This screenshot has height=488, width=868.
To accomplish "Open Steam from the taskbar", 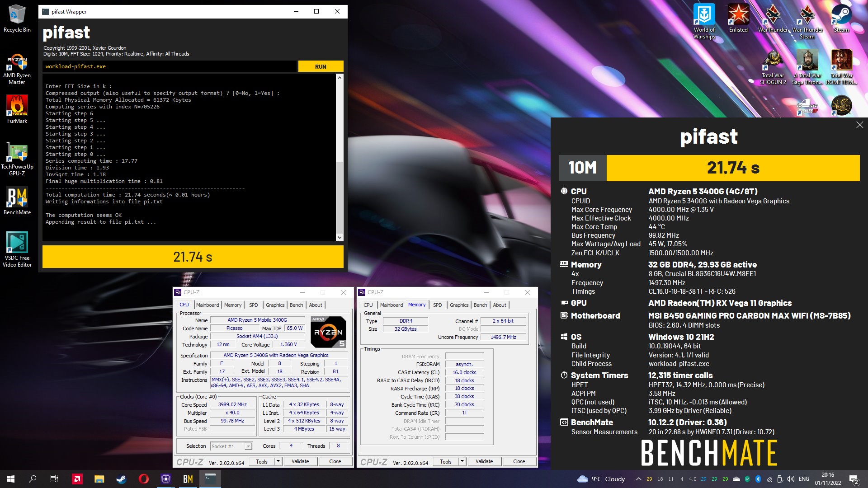I will click(x=121, y=479).
